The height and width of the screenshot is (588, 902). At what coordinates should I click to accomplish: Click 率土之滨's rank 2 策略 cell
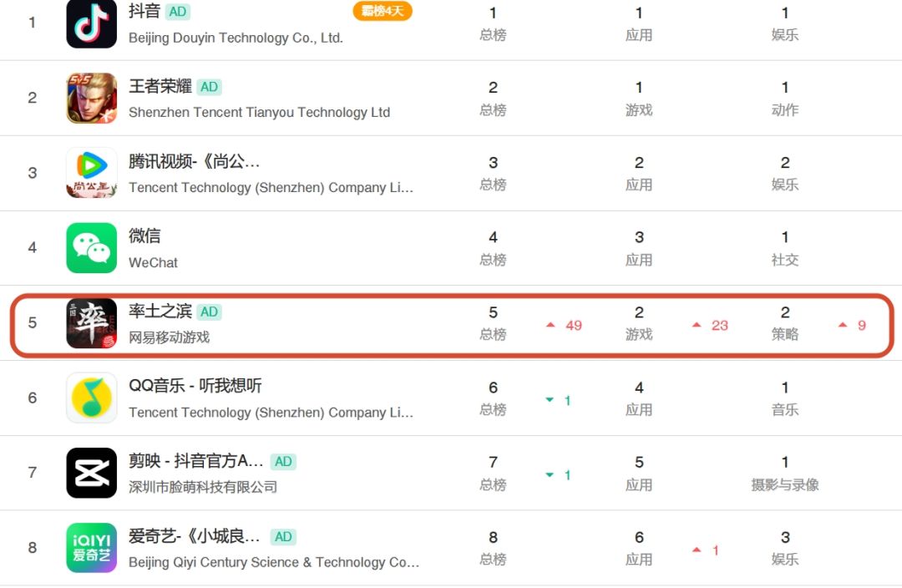point(785,323)
